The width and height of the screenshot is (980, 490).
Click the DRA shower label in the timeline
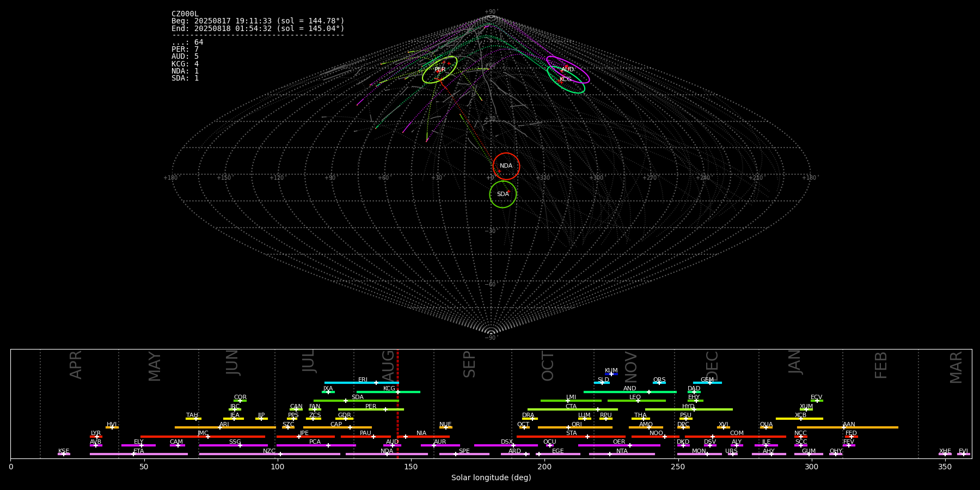tap(528, 415)
